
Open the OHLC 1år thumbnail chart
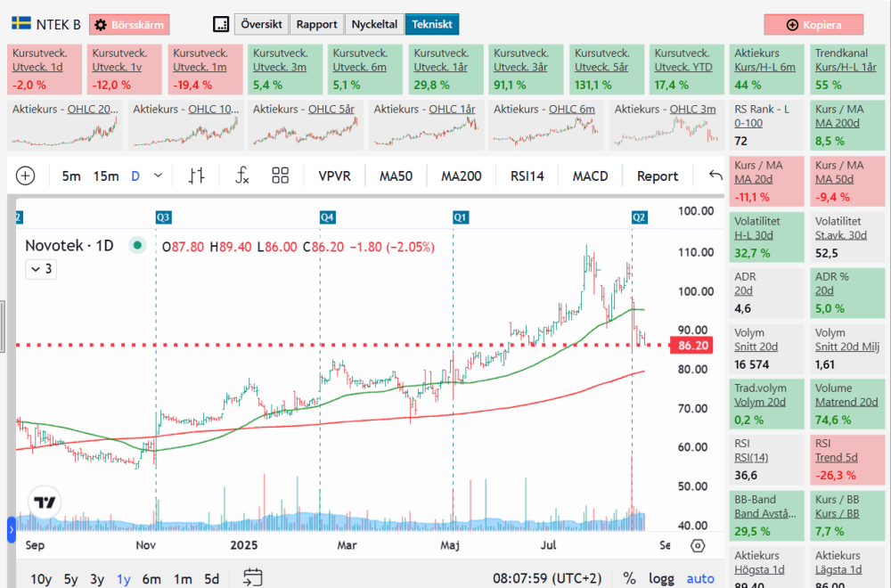426,126
